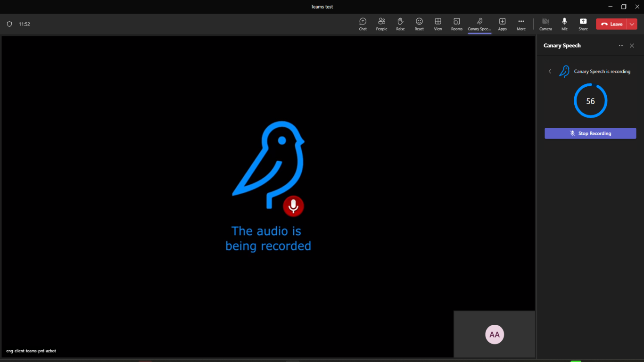
Task: Show the People participant list
Action: pos(381,24)
